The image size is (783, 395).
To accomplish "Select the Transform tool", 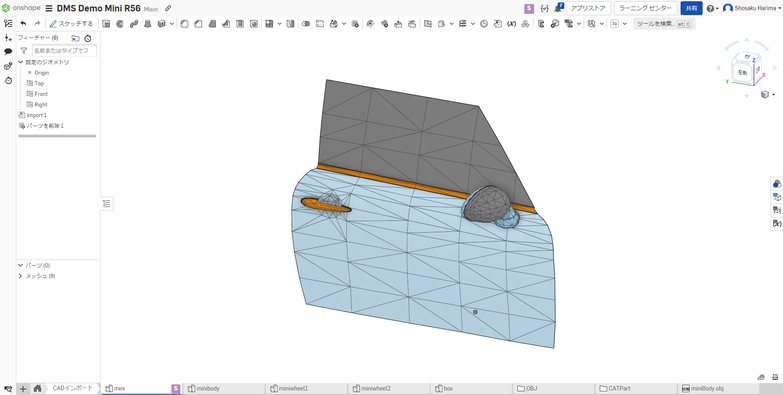I will tap(335, 23).
